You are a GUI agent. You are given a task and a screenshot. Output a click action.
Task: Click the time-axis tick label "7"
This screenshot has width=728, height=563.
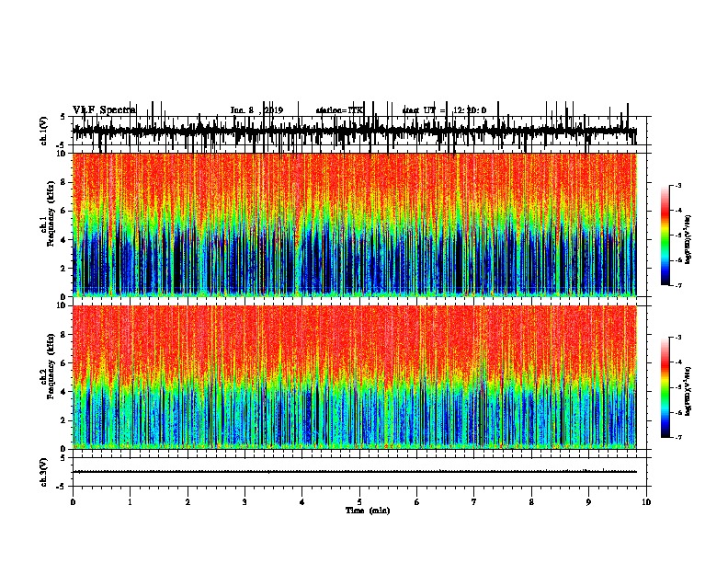tap(473, 502)
